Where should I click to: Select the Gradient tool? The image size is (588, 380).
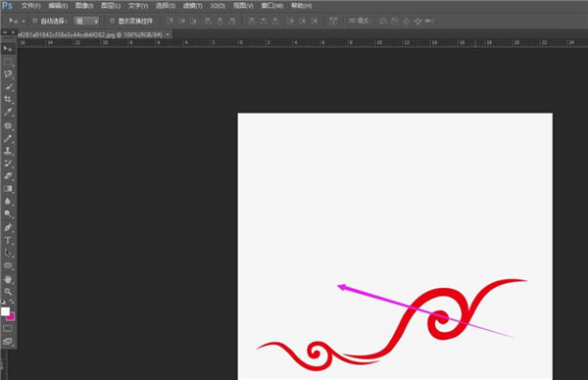[x=8, y=189]
